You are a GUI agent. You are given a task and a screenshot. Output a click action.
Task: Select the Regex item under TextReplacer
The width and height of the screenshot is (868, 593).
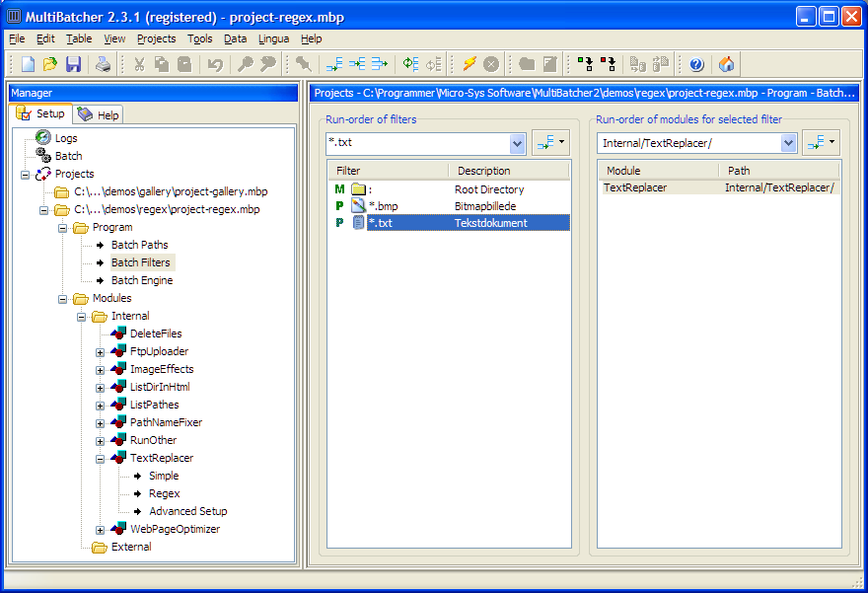pos(165,493)
